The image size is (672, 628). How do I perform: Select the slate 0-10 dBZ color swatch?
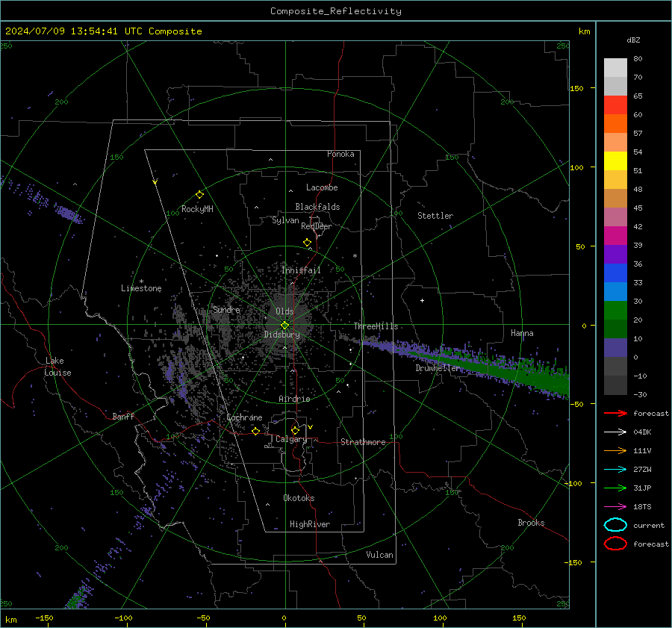[x=615, y=348]
